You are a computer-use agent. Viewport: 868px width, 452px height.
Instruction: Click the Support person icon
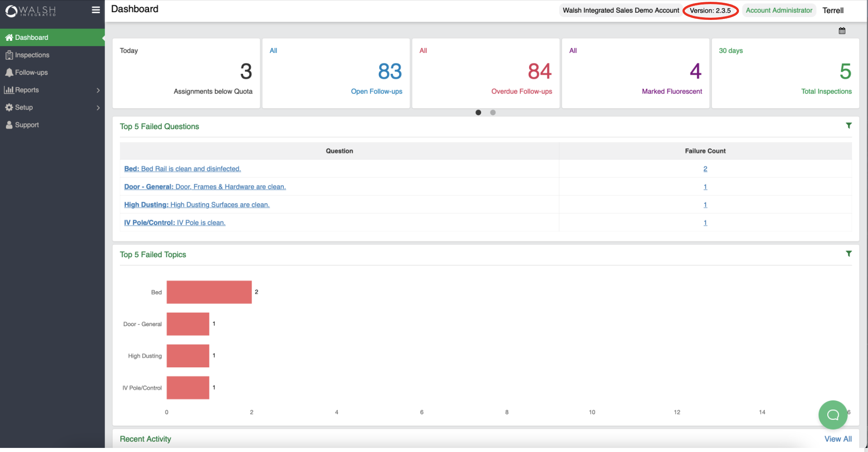[x=10, y=125]
